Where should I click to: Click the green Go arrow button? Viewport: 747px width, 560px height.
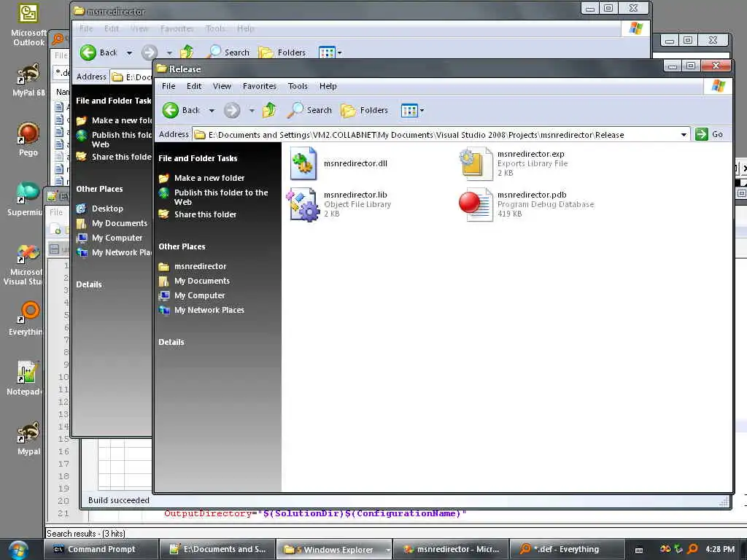pos(701,134)
